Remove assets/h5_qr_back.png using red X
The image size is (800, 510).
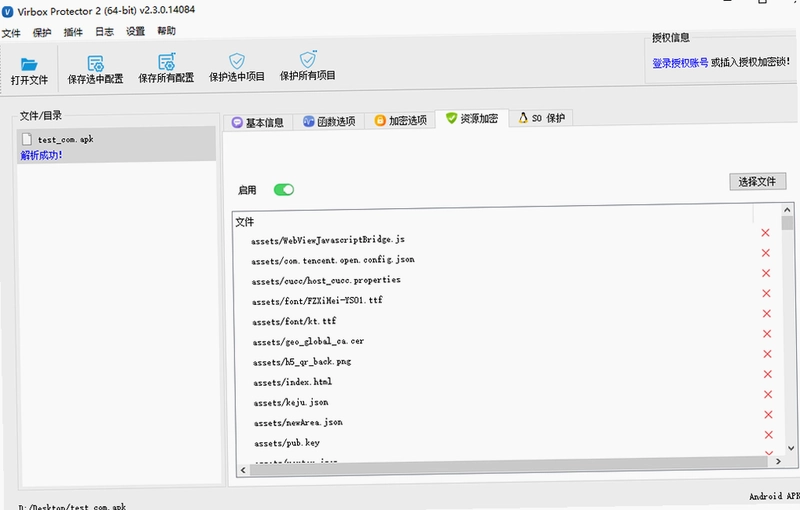pos(767,354)
